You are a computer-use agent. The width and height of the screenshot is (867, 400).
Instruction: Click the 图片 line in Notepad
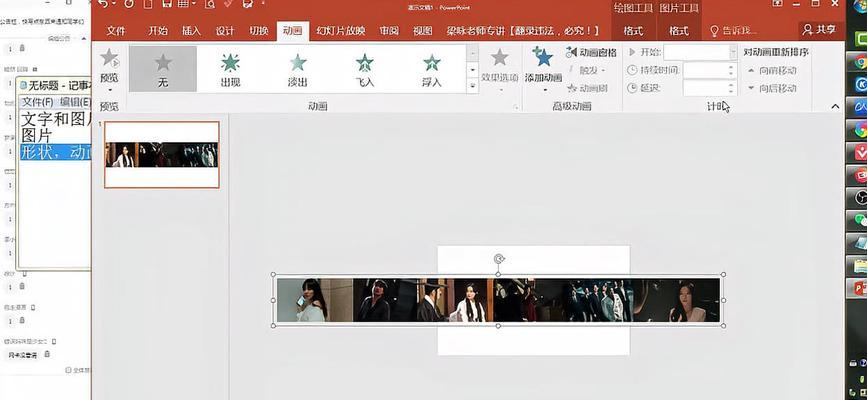(36, 136)
